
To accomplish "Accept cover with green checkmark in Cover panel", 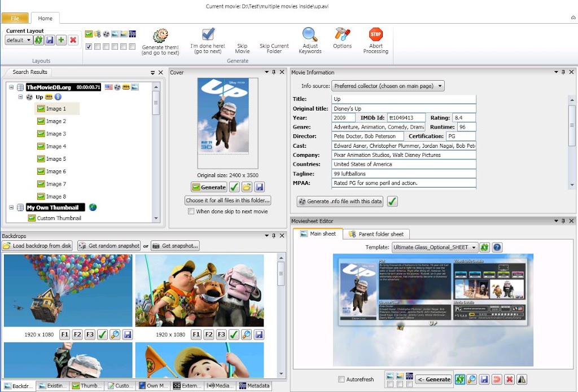I will click(234, 187).
